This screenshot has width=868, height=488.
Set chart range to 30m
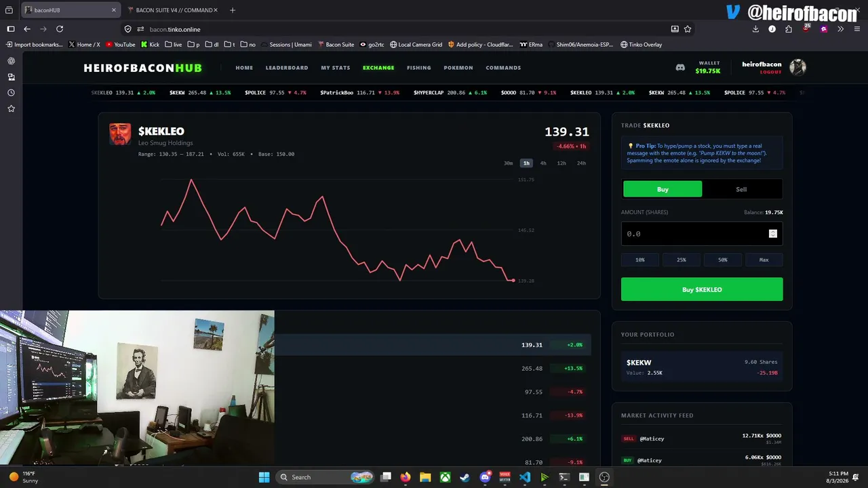509,163
